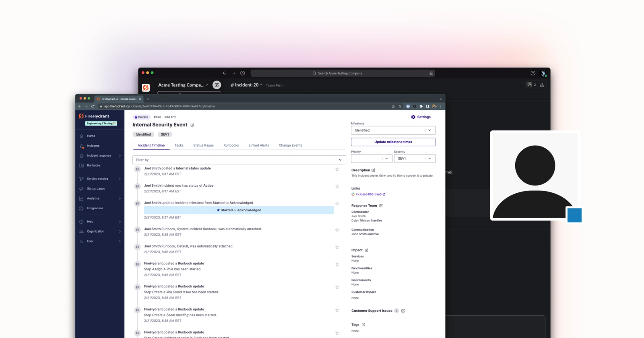The width and height of the screenshot is (644, 338).
Task: Star the status of Active event
Action: [x=337, y=187]
